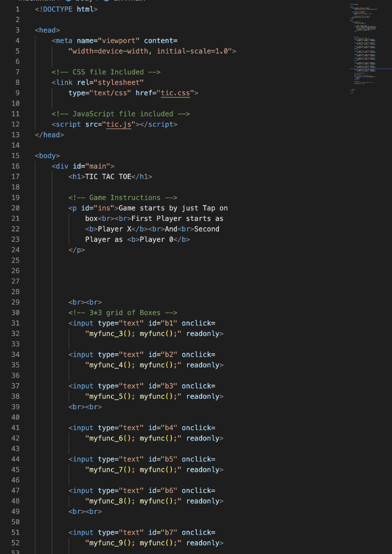Click the 3*3 grid of Boxes comment
Image resolution: width=392 pixels, height=554 pixels.
(x=123, y=313)
